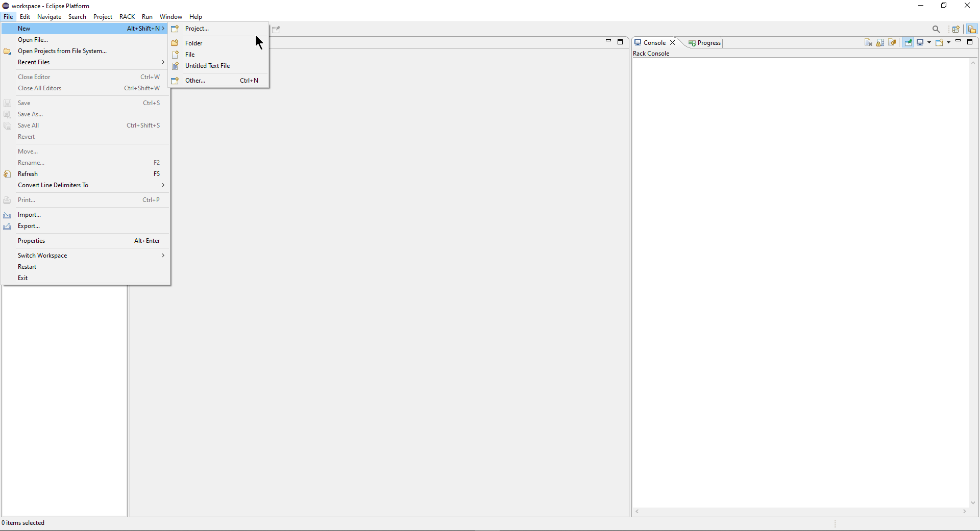
Task: Click the Import icon in File menu
Action: [7, 215]
